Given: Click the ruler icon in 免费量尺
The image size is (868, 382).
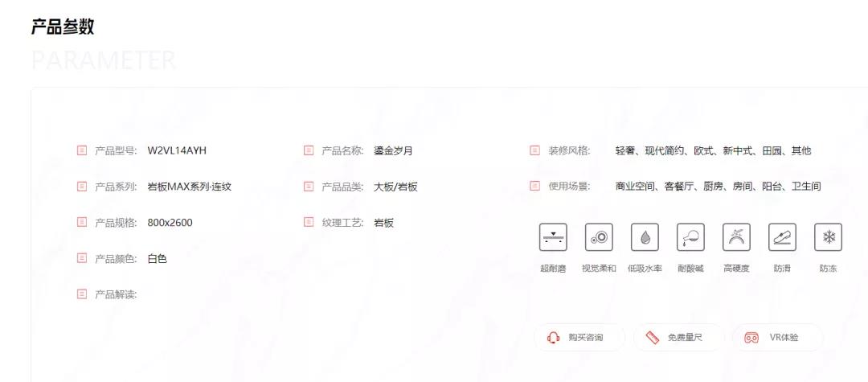Looking at the screenshot, I should click(x=652, y=338).
